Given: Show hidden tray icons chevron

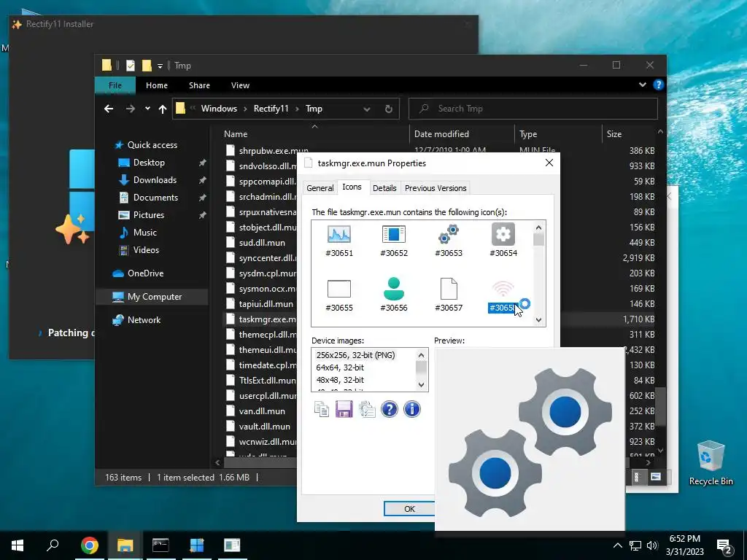Looking at the screenshot, I should 617,545.
